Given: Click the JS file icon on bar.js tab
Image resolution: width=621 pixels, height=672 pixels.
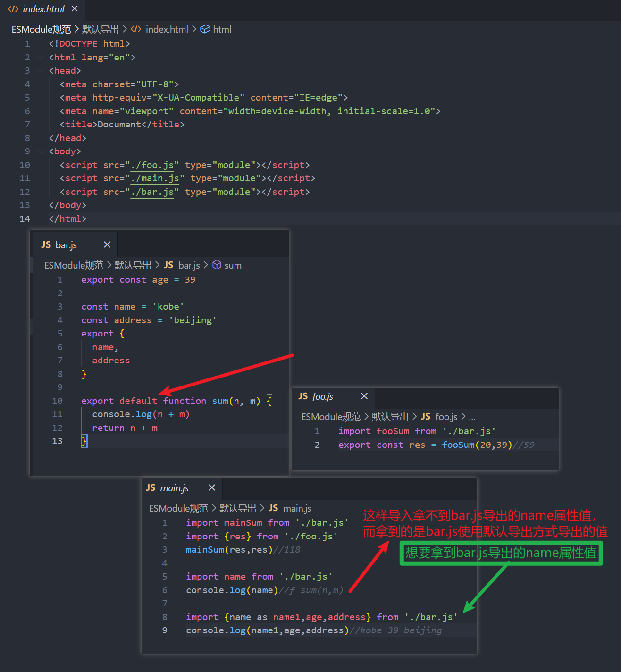Looking at the screenshot, I should point(46,244).
